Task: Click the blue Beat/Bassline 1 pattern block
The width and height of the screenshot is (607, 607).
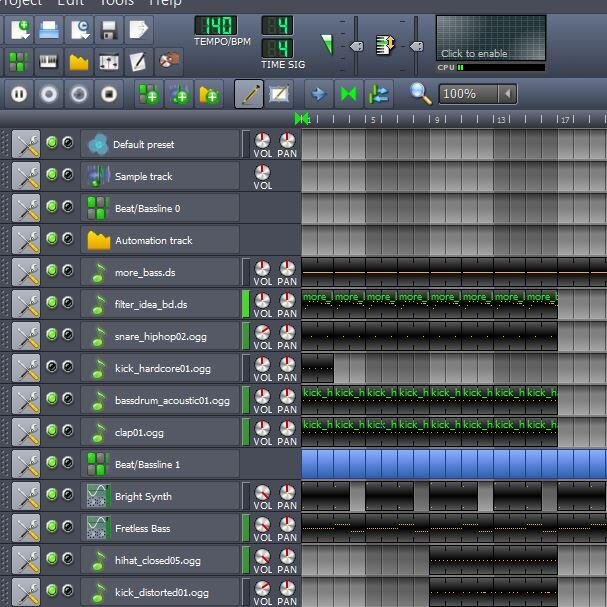Action: pyautogui.click(x=454, y=464)
